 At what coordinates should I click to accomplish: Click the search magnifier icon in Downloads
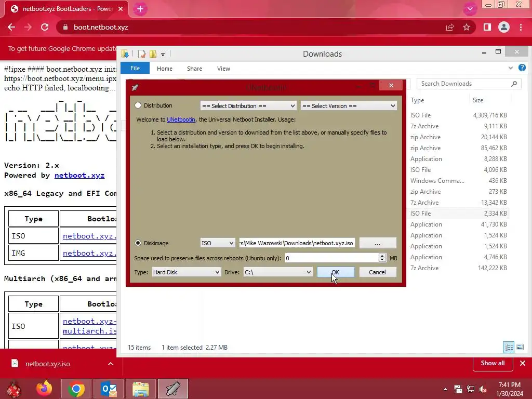coord(514,84)
